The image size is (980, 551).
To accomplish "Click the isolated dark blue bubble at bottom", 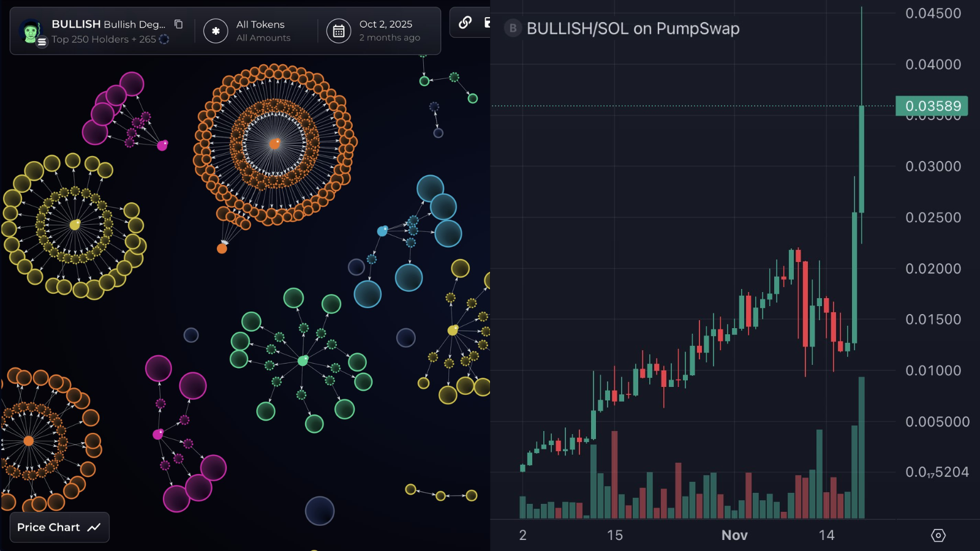I will [x=320, y=511].
